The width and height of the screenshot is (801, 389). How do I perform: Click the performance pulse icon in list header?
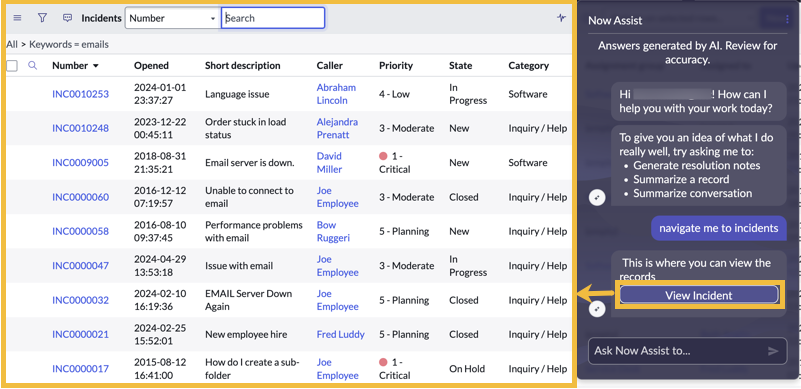click(561, 18)
